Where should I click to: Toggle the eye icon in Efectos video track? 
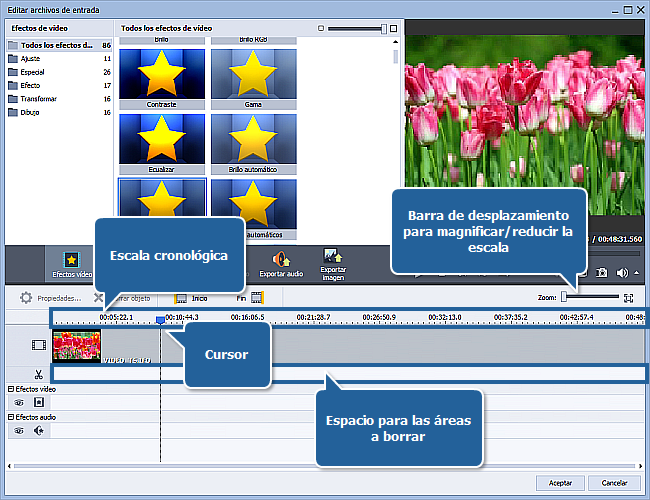coord(18,402)
